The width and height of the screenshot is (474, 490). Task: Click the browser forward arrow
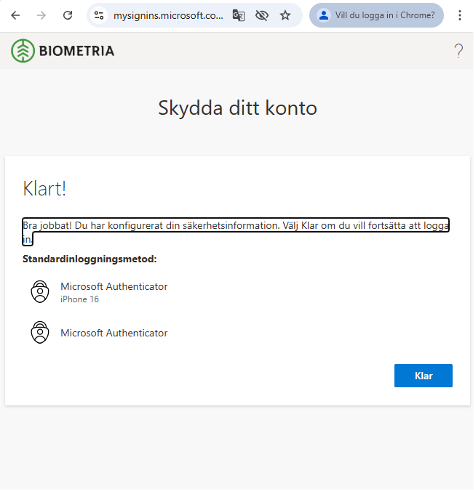point(41,15)
